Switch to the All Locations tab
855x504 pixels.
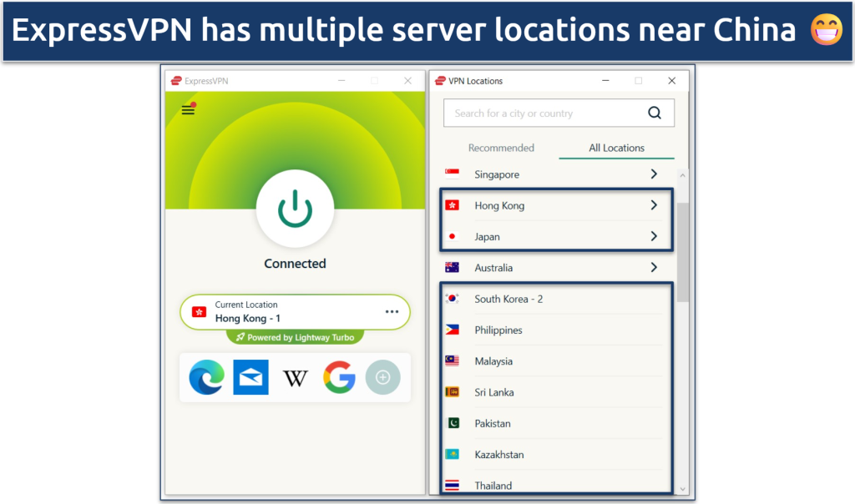pos(617,148)
